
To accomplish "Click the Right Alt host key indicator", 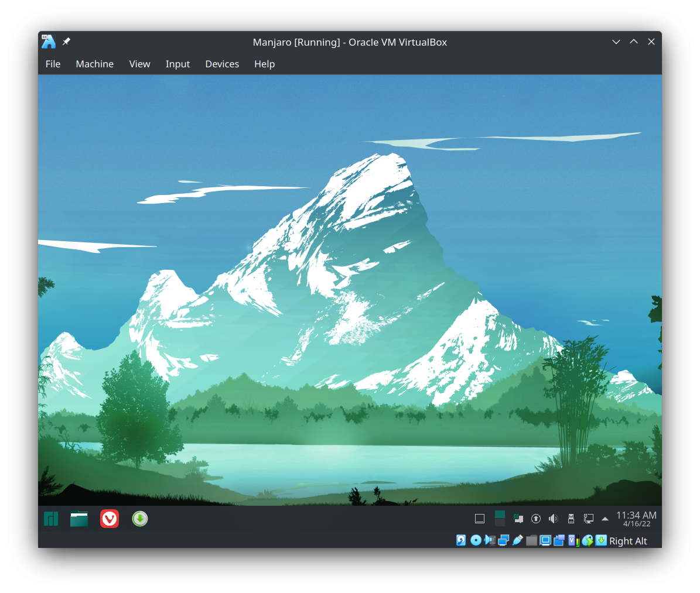I will pyautogui.click(x=628, y=541).
